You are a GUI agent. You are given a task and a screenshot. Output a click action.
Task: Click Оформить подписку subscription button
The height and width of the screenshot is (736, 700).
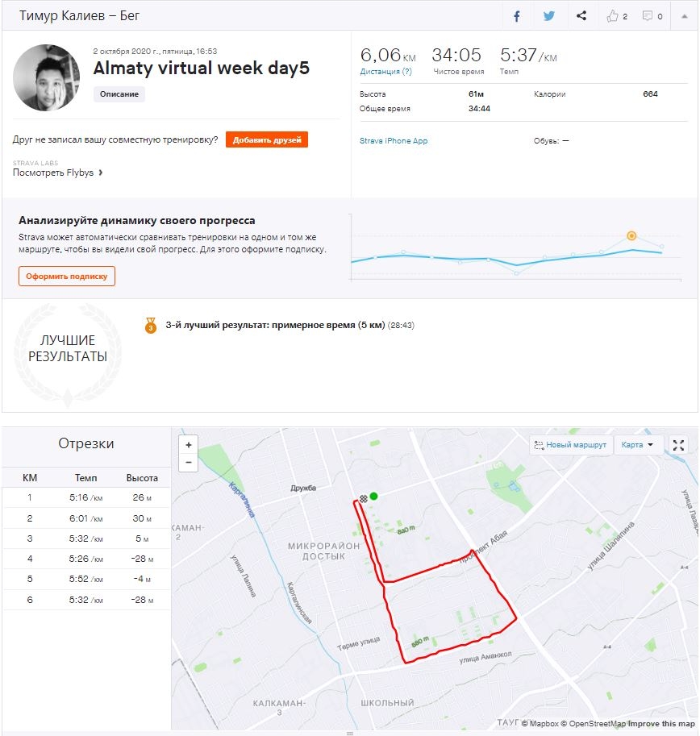click(x=67, y=277)
